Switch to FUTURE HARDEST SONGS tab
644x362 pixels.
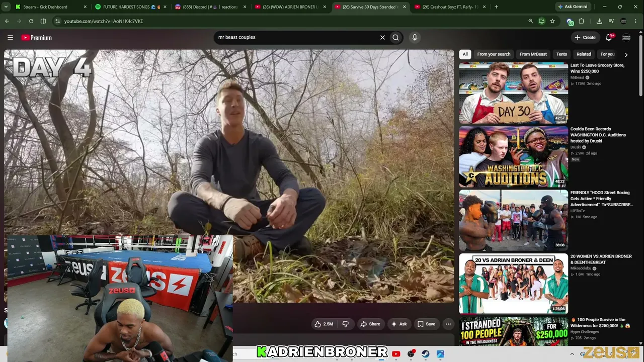[130, 7]
